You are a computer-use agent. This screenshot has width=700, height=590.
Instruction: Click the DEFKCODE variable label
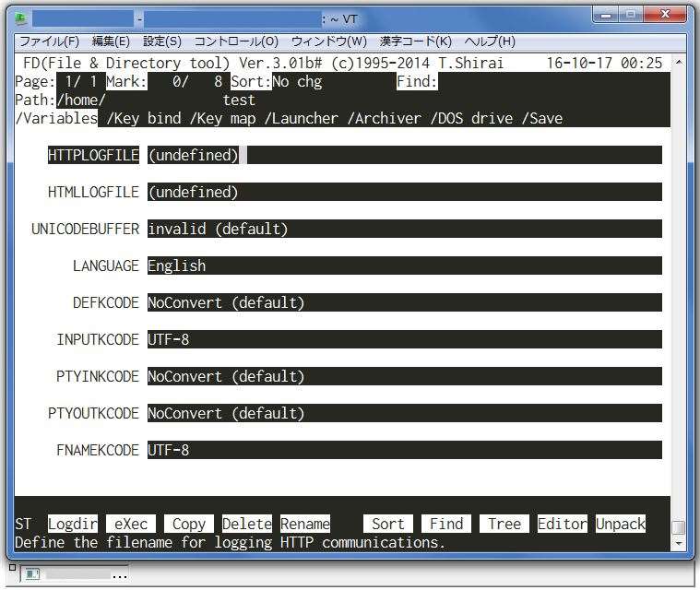point(106,302)
